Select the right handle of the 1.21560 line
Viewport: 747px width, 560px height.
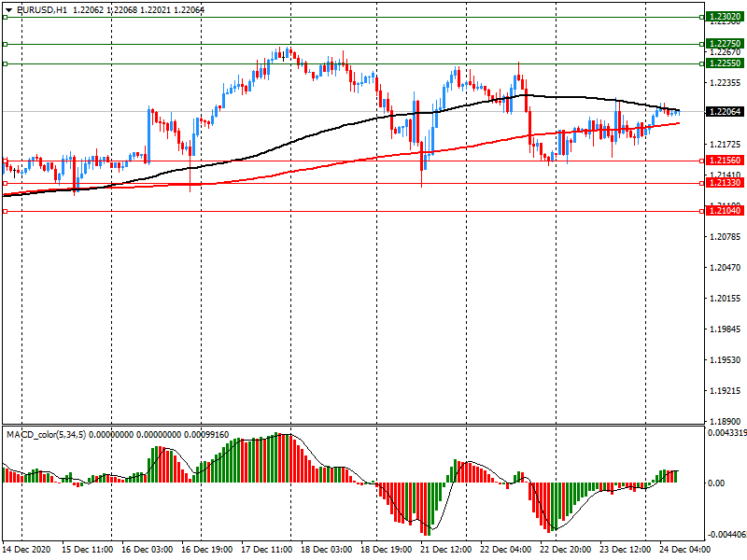click(x=702, y=161)
